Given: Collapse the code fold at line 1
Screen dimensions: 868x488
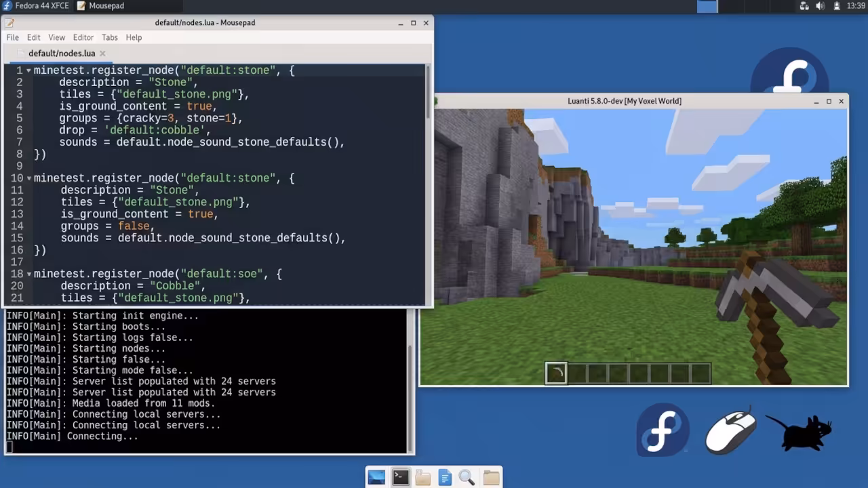Looking at the screenshot, I should (x=28, y=70).
